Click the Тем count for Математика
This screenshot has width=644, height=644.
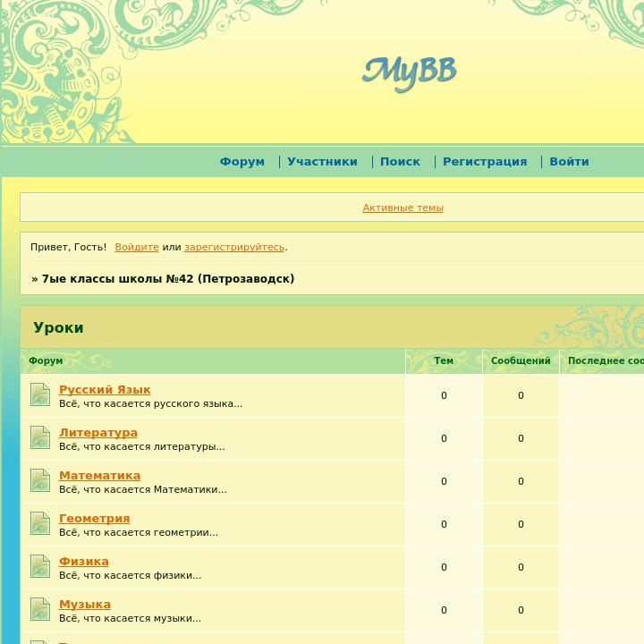tap(444, 481)
